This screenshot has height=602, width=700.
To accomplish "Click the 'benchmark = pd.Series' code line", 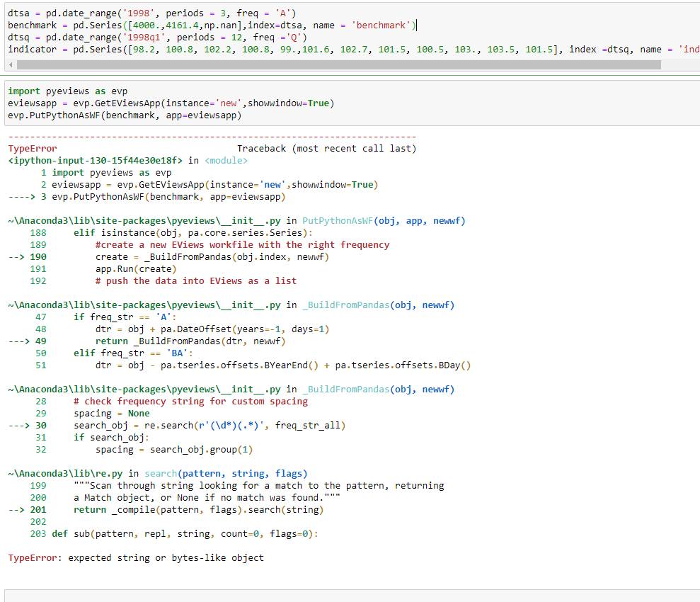I will pyautogui.click(x=211, y=25).
